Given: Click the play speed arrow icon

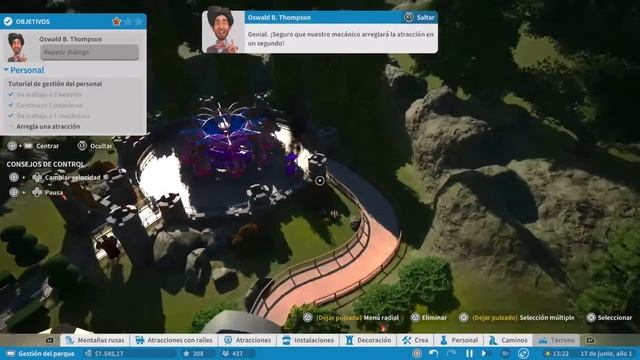Looking at the screenshot, I should 484,353.
